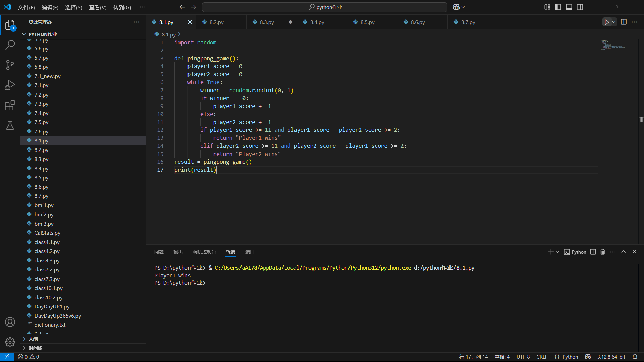This screenshot has width=644, height=362.
Task: Open the Search view in activity bar
Action: [10, 45]
